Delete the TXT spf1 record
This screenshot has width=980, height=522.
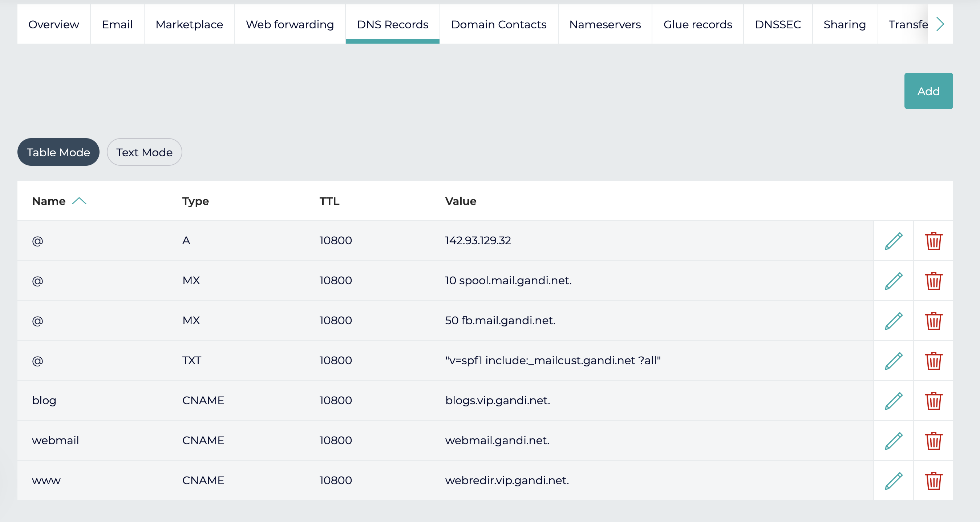[934, 361]
